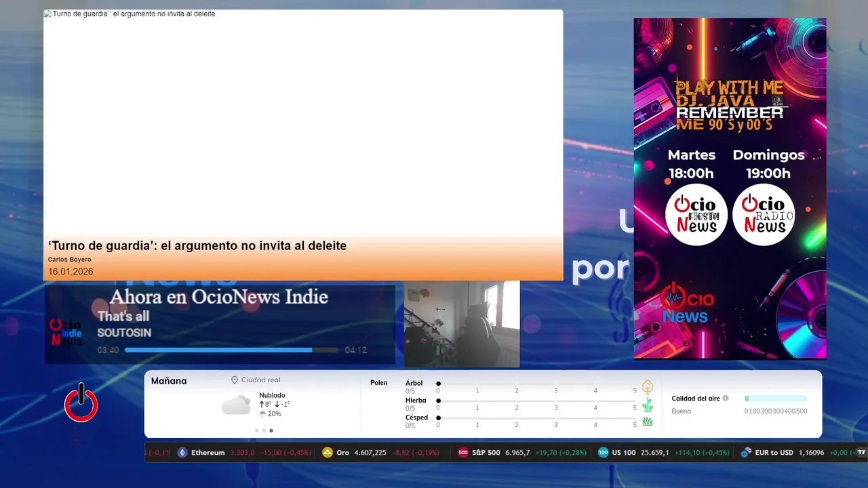The image size is (868, 488).
Task: Click the Ahora en OcioNews Indie heading
Action: pos(219,297)
